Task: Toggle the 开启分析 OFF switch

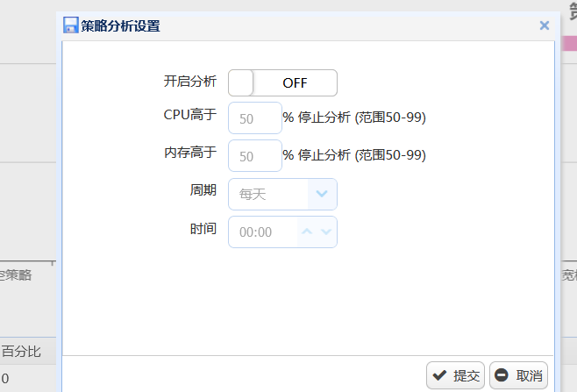Action: pyautogui.click(x=282, y=82)
